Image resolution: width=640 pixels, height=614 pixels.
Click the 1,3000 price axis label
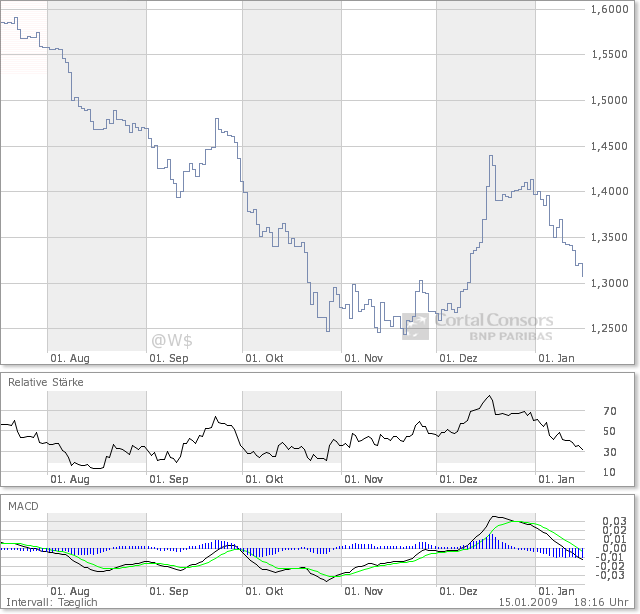[x=609, y=283]
